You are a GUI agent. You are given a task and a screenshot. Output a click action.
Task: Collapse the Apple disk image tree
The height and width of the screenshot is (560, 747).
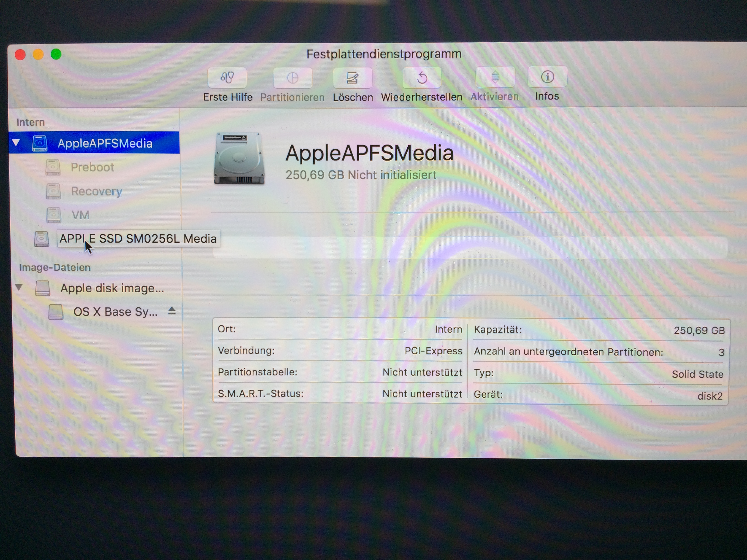pyautogui.click(x=19, y=287)
